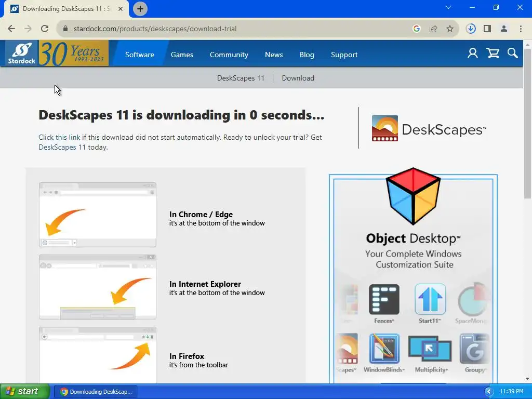The width and height of the screenshot is (532, 399).
Task: Click the DeskScapes 11 subnav link
Action: point(241,78)
